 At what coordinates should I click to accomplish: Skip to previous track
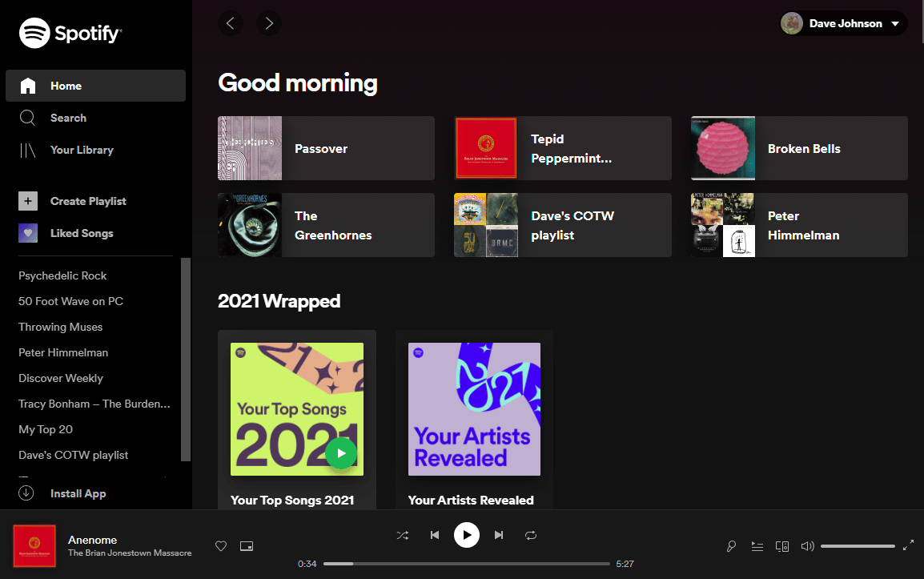(435, 536)
